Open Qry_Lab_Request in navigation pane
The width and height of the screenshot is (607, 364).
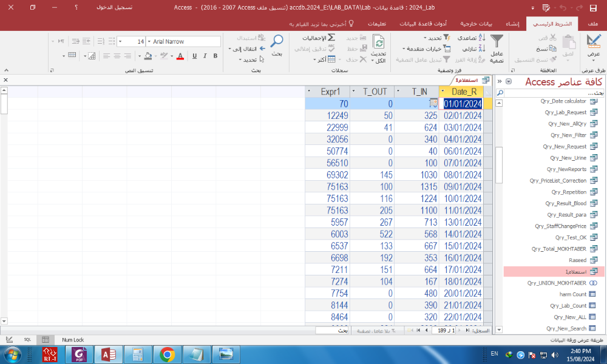[571, 113]
